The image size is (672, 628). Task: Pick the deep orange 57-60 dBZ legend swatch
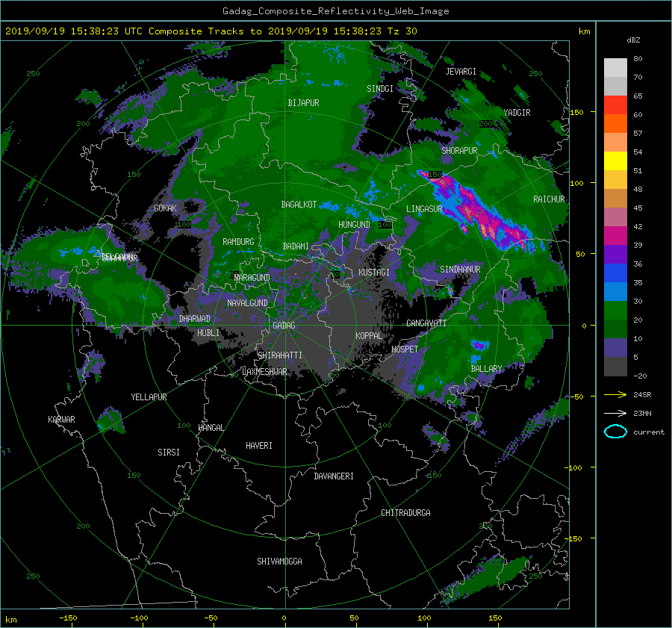click(x=615, y=124)
